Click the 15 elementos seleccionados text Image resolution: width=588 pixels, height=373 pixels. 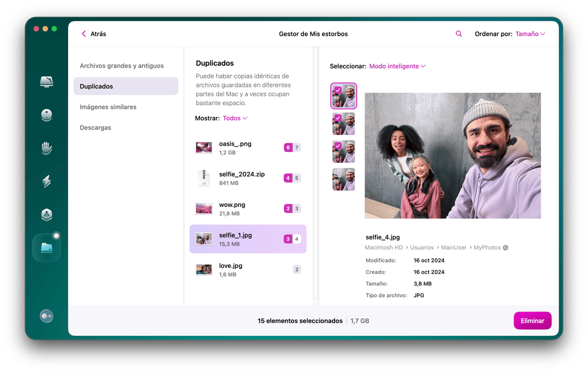[x=300, y=321]
